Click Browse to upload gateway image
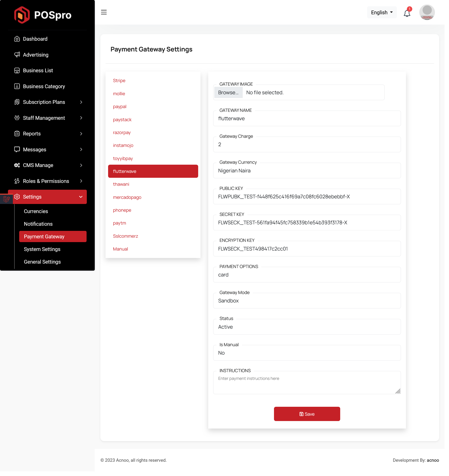This screenshot has height=476, width=449. coord(228,92)
